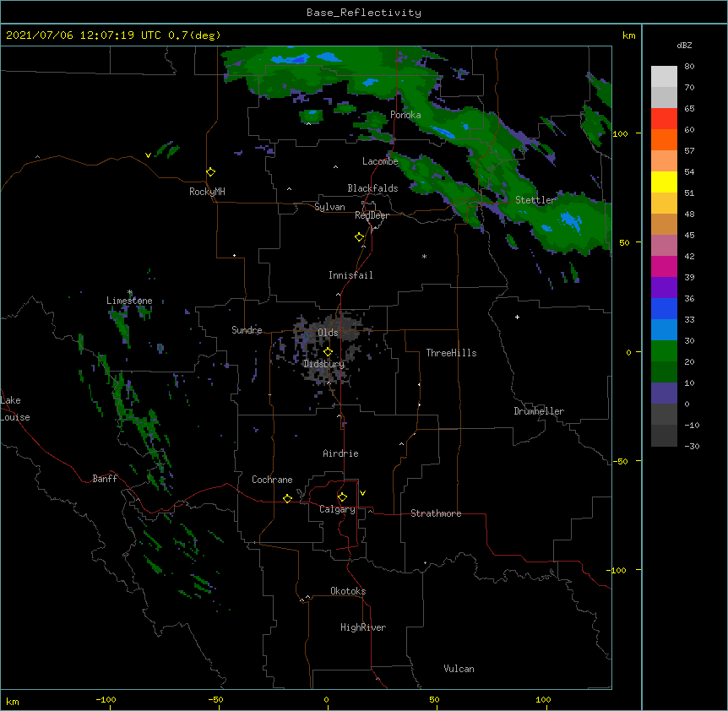Click the HighRiver label
This screenshot has height=711, width=728.
(x=363, y=627)
